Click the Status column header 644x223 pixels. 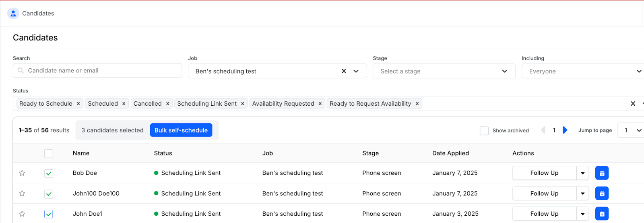pyautogui.click(x=163, y=153)
